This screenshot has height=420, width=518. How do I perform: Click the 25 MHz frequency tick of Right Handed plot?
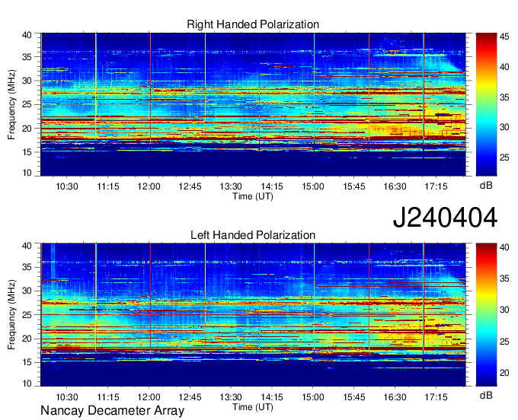pos(27,104)
